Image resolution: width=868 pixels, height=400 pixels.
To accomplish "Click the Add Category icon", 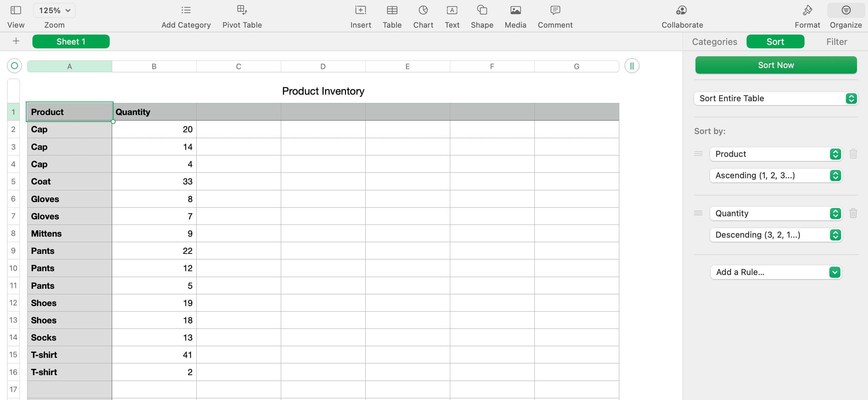I will pyautogui.click(x=186, y=10).
